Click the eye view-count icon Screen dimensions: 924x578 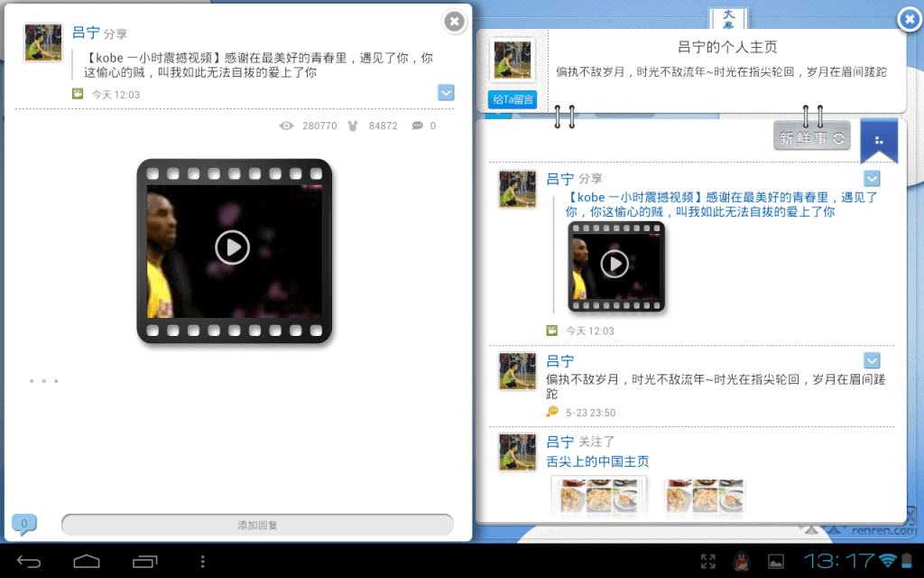(286, 126)
